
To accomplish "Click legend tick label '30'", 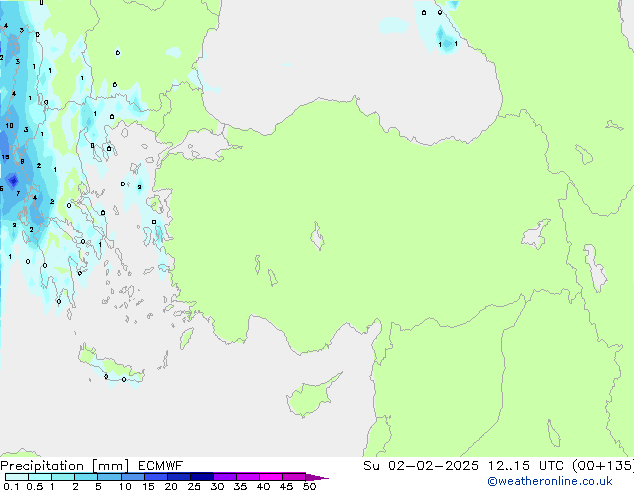I will 217,486.
